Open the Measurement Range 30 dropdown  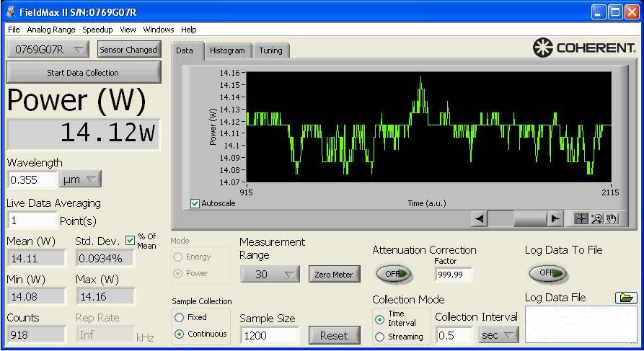(x=270, y=274)
